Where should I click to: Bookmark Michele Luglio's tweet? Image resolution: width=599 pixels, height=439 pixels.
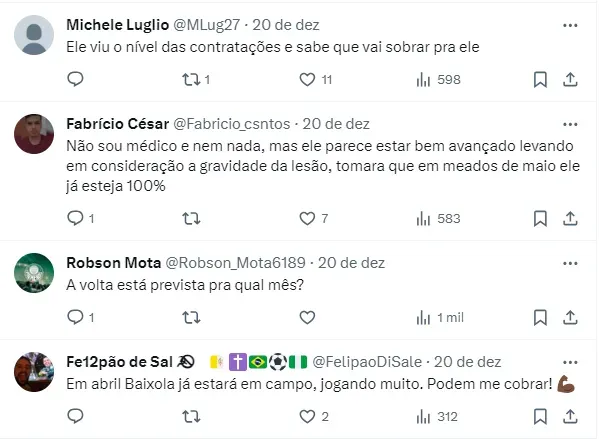(x=540, y=80)
